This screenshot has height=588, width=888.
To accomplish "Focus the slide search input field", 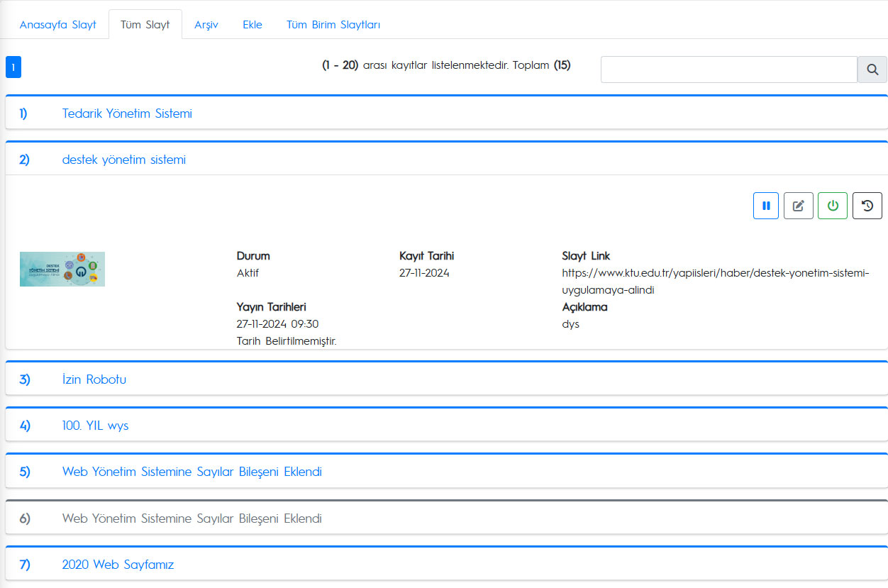I will pos(729,70).
